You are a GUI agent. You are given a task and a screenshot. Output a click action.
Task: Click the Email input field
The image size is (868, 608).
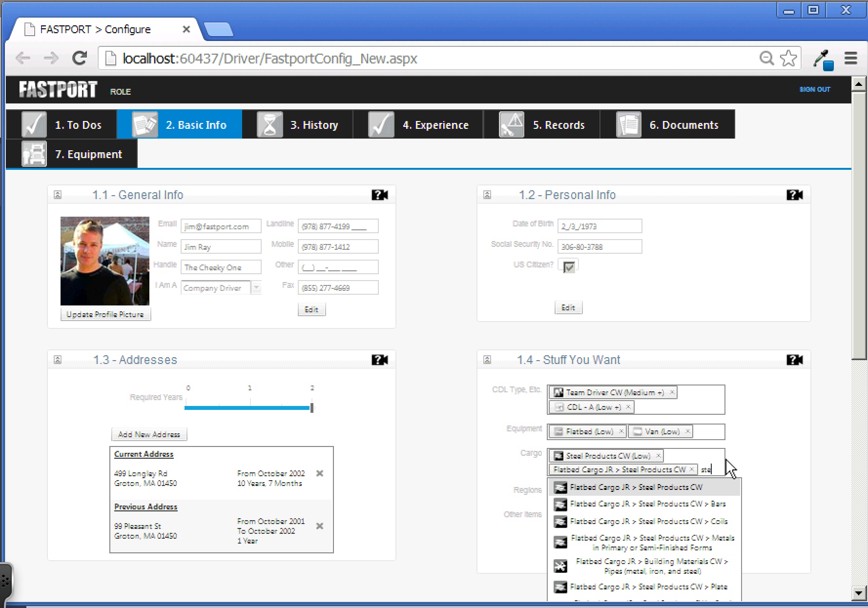coord(221,226)
